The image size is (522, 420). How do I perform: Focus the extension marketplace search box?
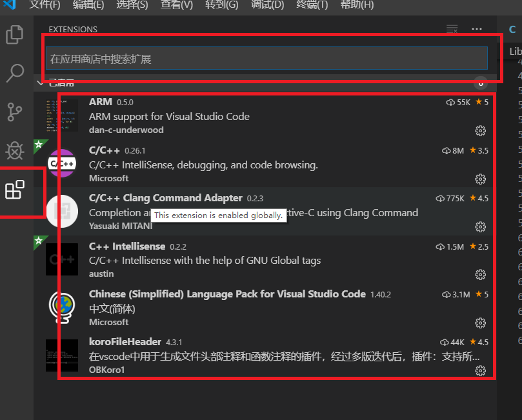tap(266, 58)
